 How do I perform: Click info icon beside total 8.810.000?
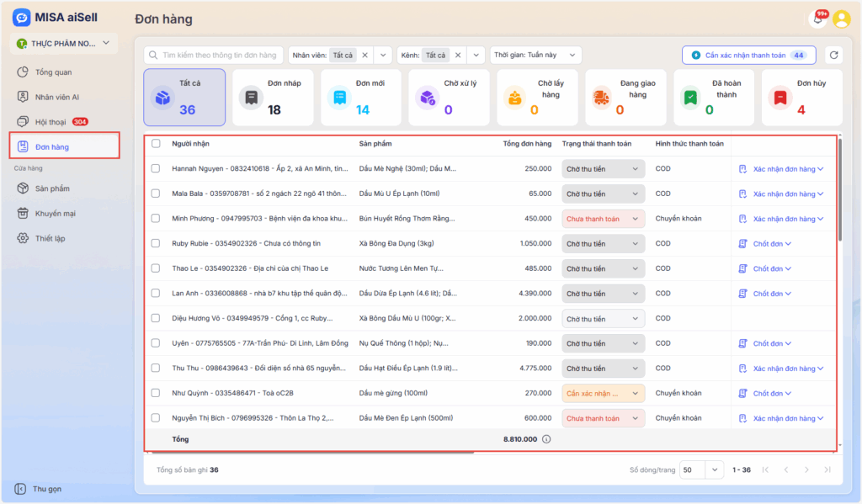[x=546, y=439]
